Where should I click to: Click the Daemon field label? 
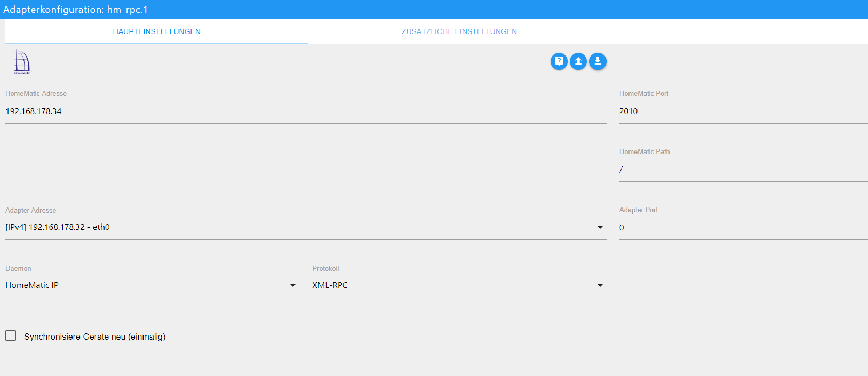pyautogui.click(x=18, y=268)
